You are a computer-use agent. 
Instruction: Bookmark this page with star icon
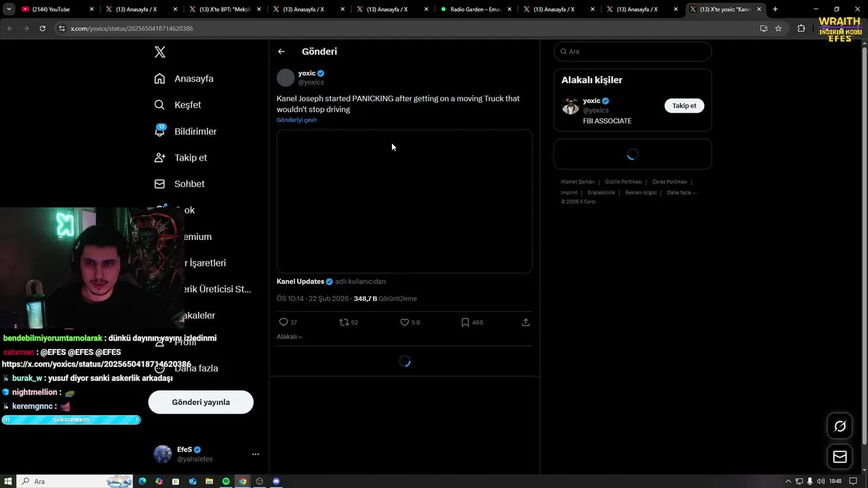[x=778, y=28]
